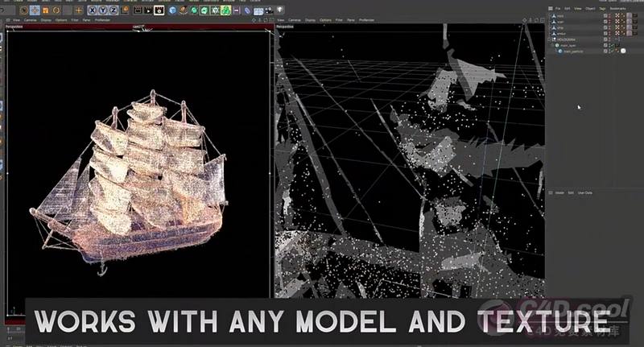The width and height of the screenshot is (644, 347).
Task: Select the HOLOGRAM null object
Action: 566,39
